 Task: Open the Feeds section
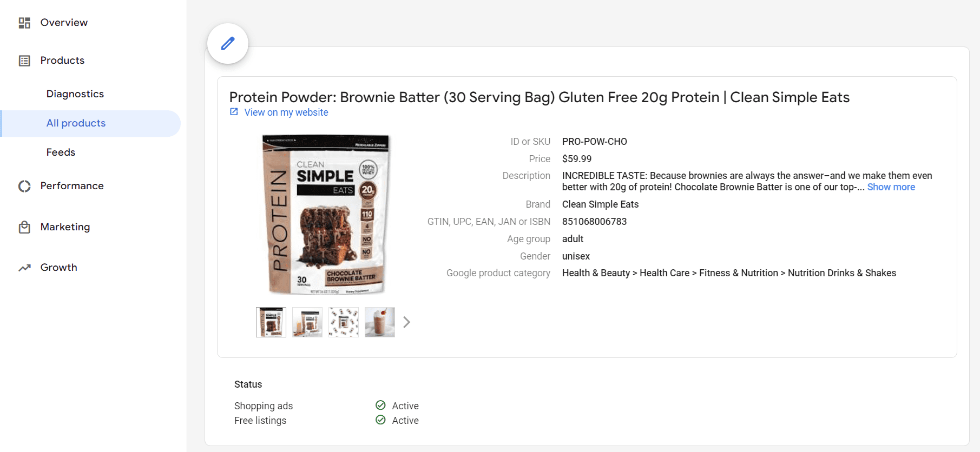pos(61,152)
